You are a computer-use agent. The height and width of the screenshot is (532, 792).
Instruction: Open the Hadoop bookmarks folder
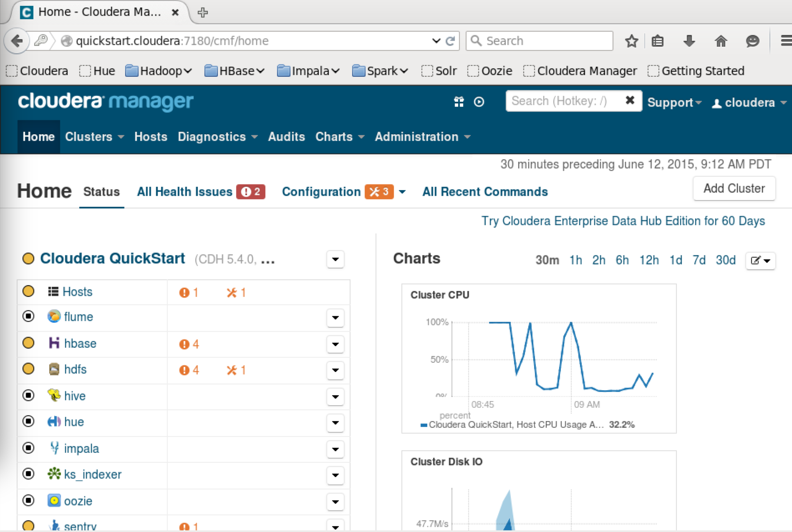159,71
